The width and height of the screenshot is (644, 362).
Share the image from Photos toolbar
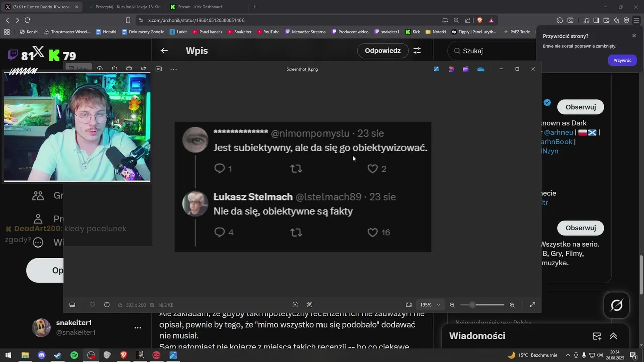click(x=144, y=69)
